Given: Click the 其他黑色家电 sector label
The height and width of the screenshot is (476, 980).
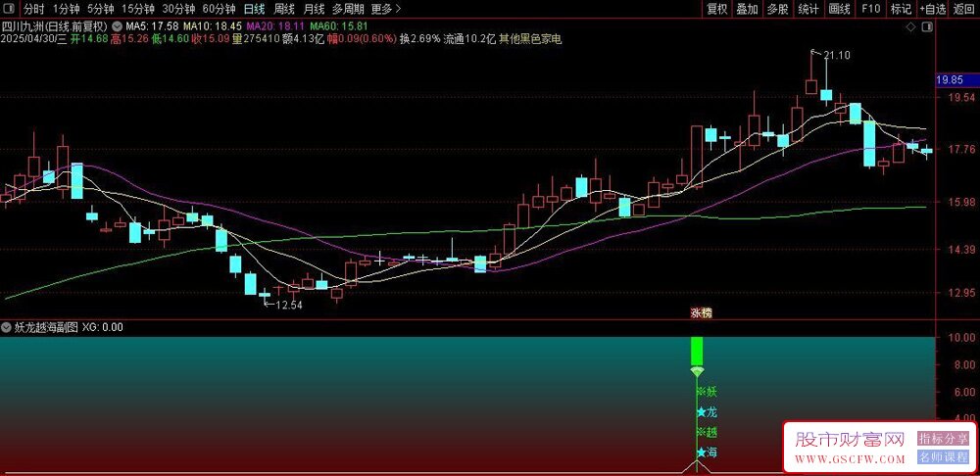Looking at the screenshot, I should [x=530, y=39].
